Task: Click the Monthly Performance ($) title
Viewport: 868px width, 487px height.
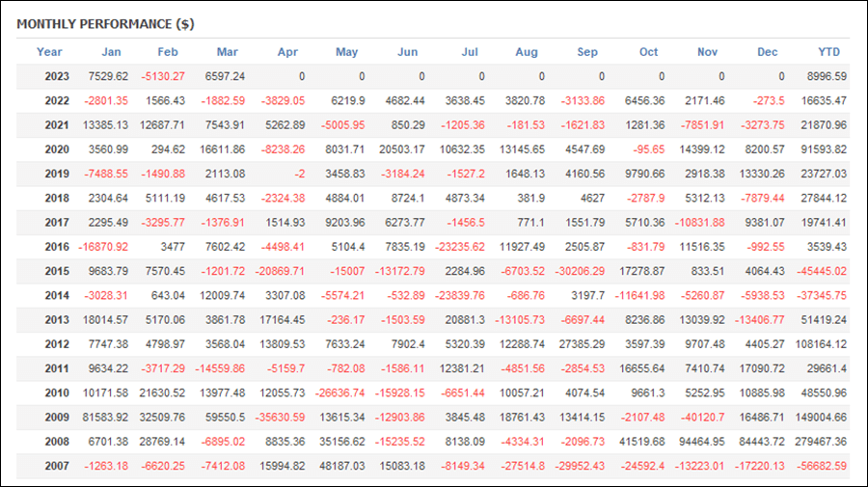Action: 105,24
